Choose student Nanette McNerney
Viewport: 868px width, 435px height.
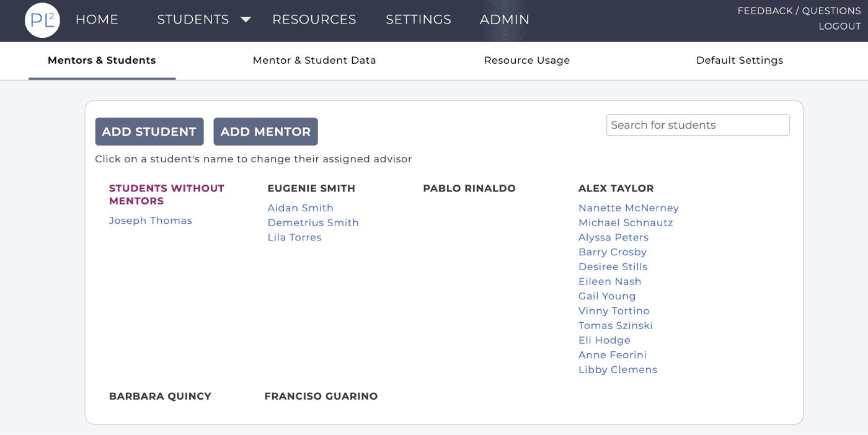pyautogui.click(x=629, y=208)
